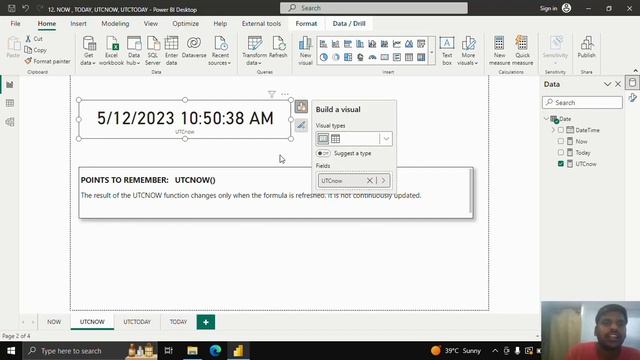Refresh the data in the Queries group
The width and height of the screenshot is (640, 360).
click(278, 47)
